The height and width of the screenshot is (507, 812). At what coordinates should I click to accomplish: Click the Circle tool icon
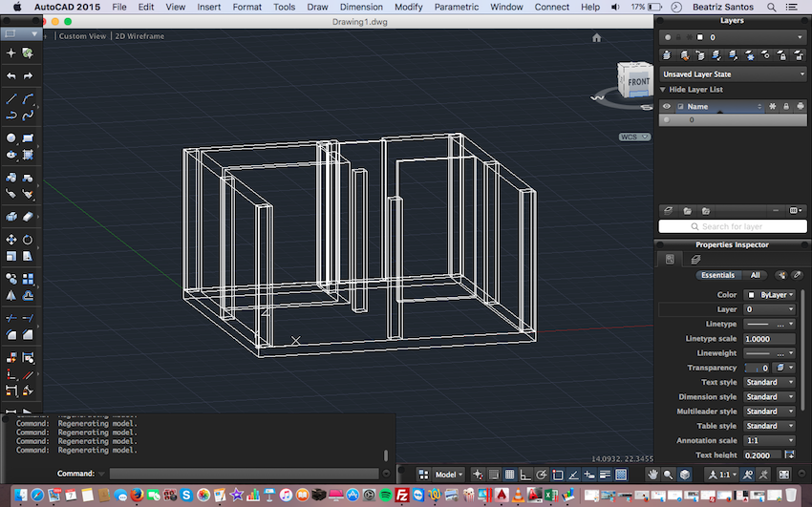click(11, 138)
